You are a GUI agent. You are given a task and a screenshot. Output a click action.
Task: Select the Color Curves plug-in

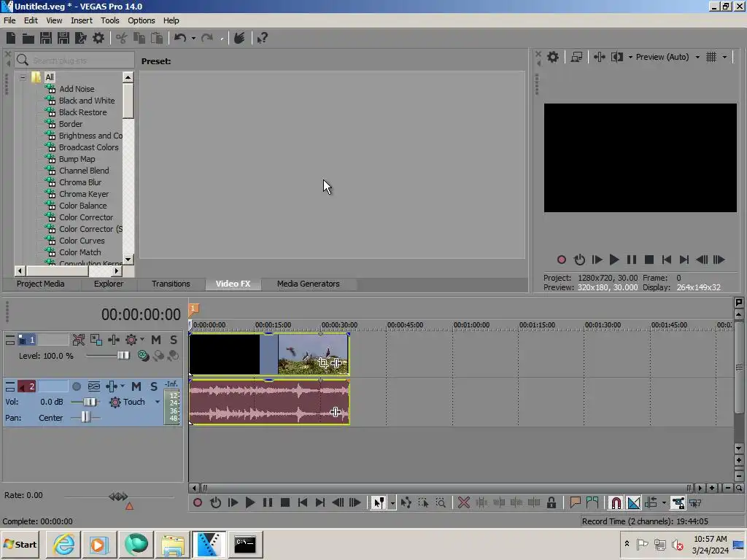click(82, 241)
